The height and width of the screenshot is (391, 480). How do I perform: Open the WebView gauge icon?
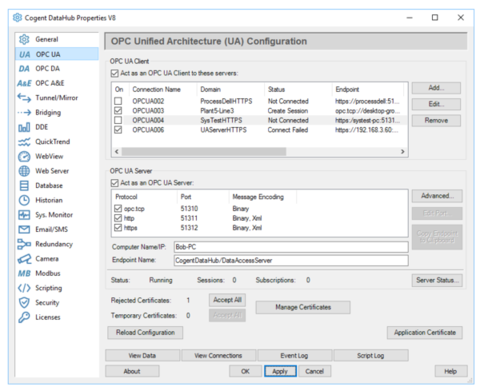click(24, 156)
